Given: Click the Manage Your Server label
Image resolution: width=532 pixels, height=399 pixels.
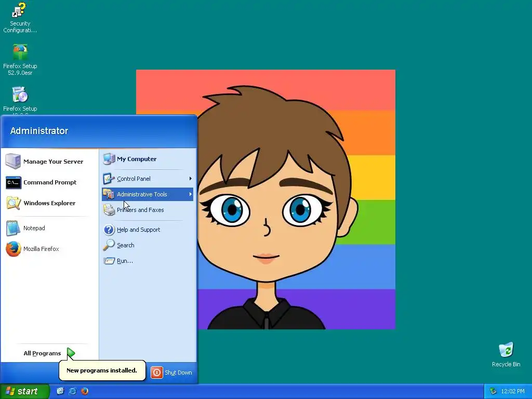Looking at the screenshot, I should (x=54, y=162).
